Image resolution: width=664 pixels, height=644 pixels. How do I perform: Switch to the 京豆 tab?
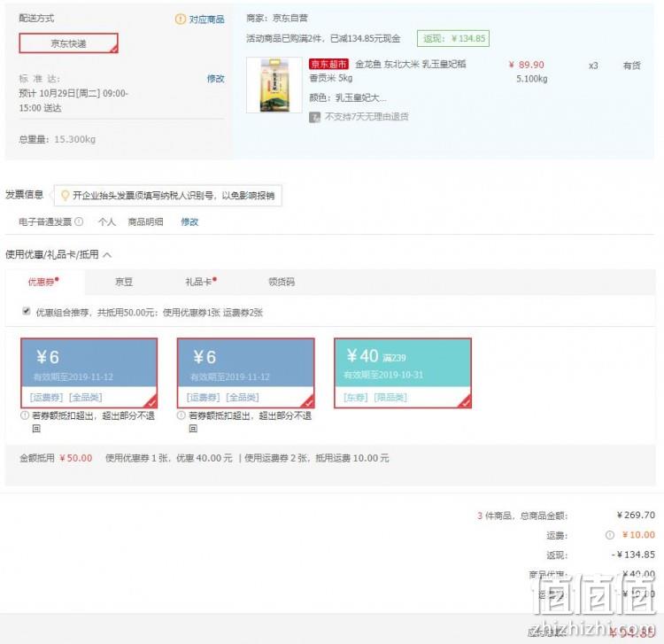[124, 282]
